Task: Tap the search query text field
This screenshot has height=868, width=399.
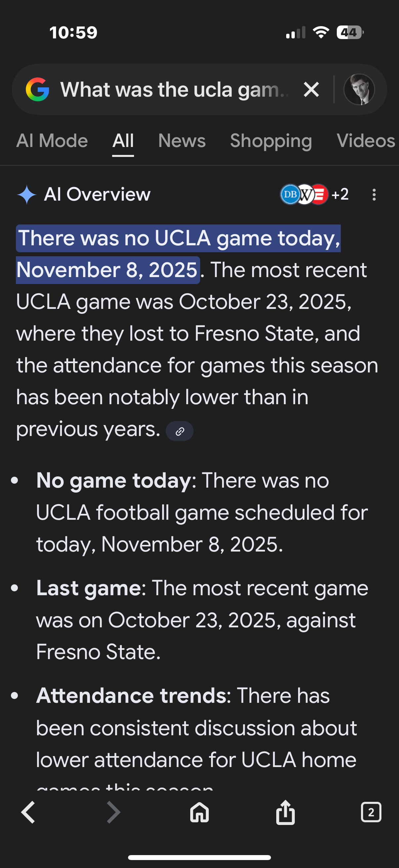Action: point(174,90)
